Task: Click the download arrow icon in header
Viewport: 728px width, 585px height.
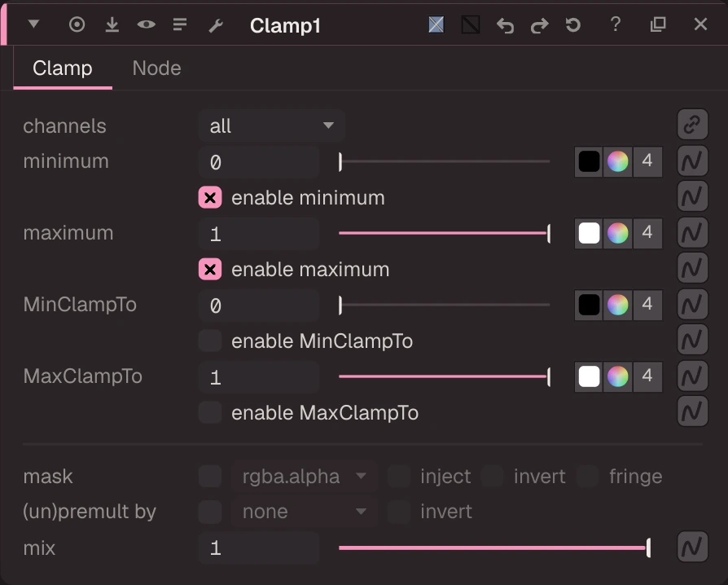Action: 112,24
